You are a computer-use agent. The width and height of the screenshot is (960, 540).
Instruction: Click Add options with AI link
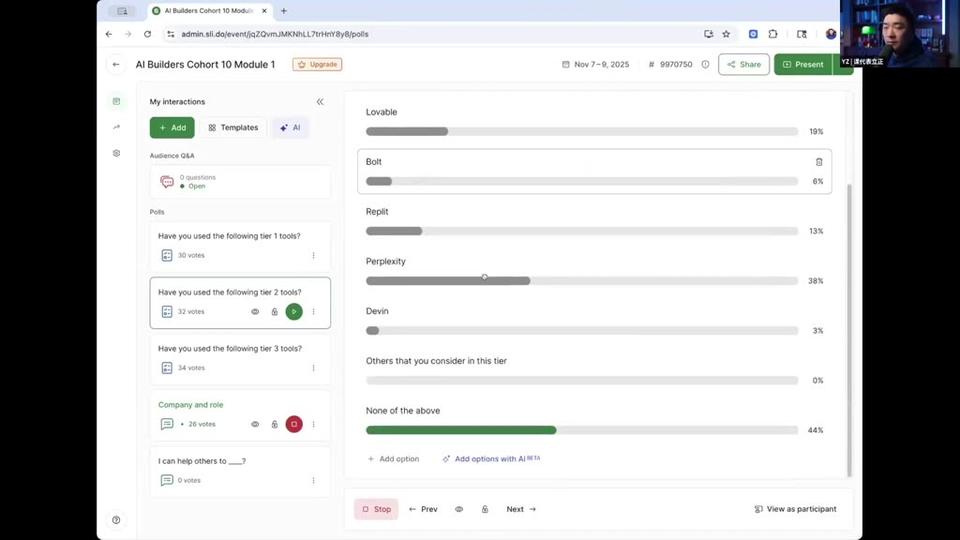pyautogui.click(x=491, y=459)
